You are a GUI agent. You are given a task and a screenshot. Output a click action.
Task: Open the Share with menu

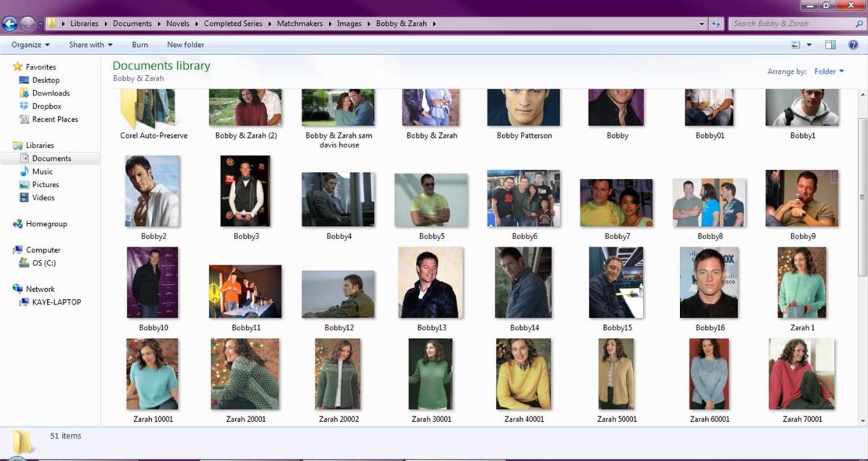click(x=90, y=45)
